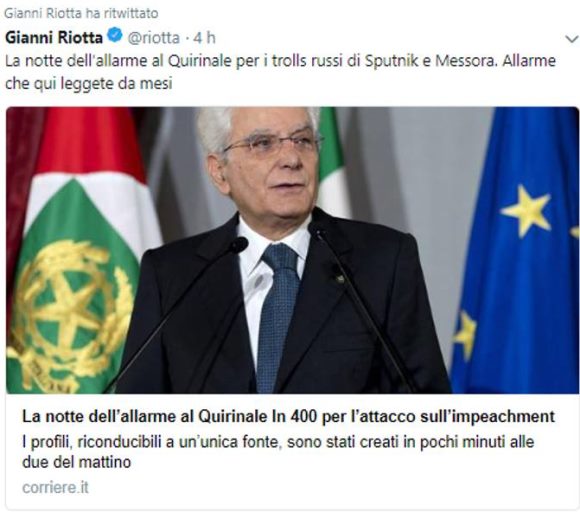
Task: Open the corriere.it source link
Action: click(x=55, y=487)
